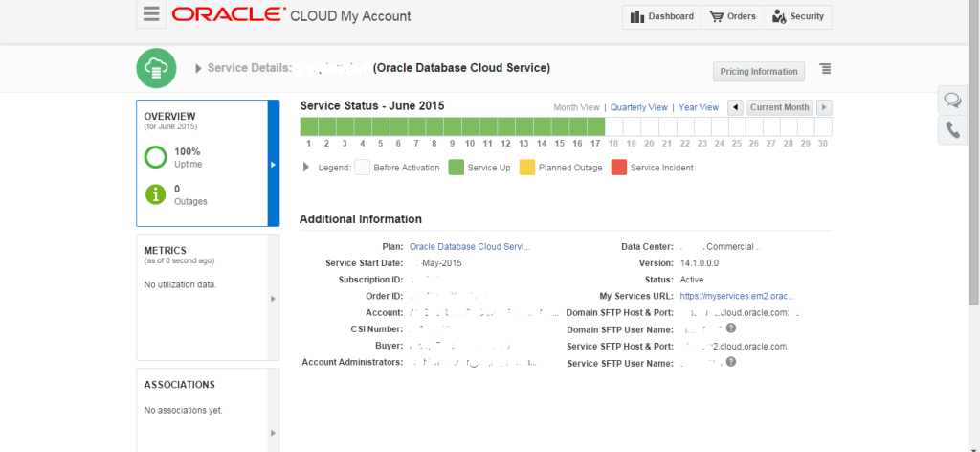Go to next month arrow
The width and height of the screenshot is (980, 452).
824,107
